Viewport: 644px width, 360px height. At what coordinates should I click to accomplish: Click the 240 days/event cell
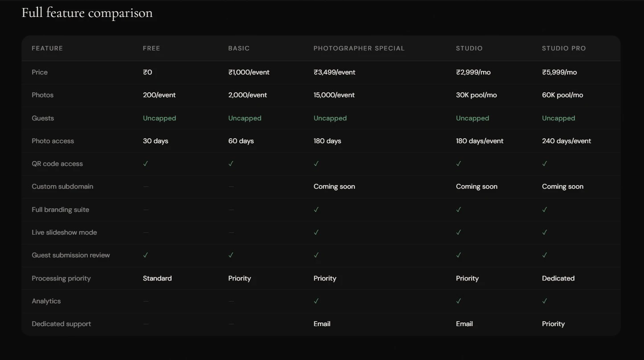566,141
